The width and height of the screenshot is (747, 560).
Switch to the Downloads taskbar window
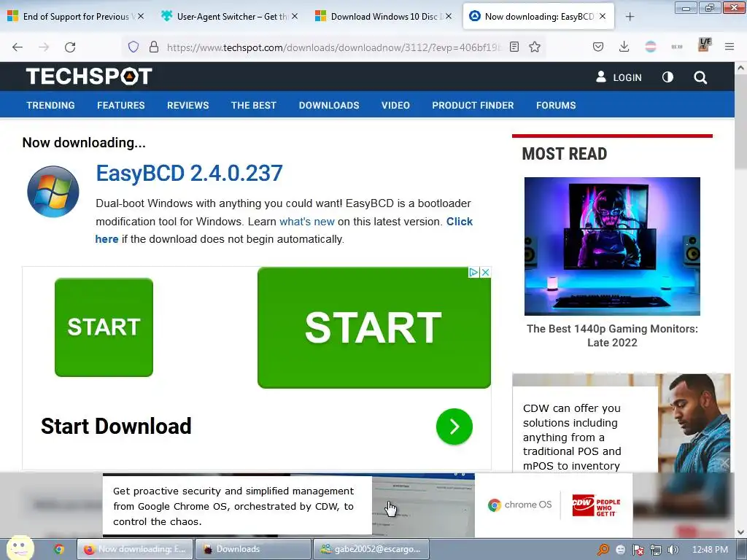click(252, 549)
